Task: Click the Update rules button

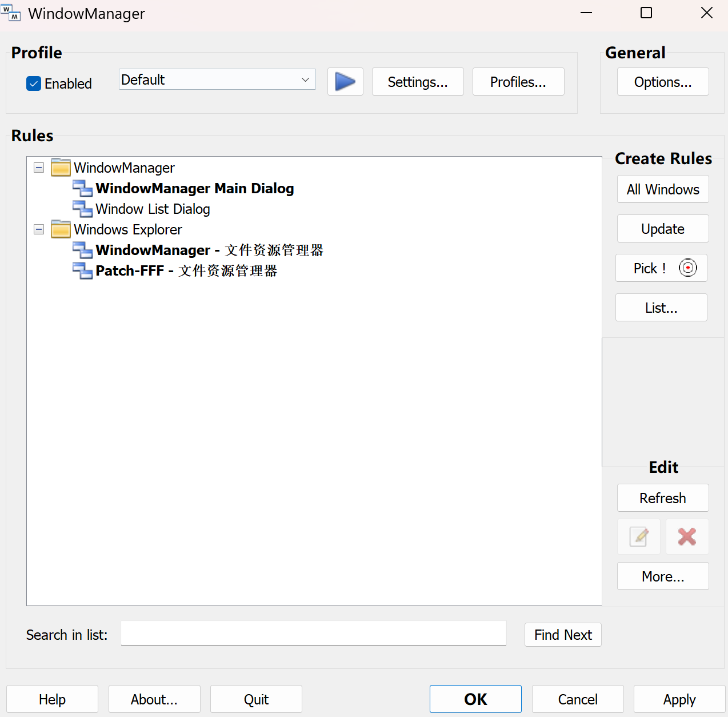Action: [x=663, y=229]
